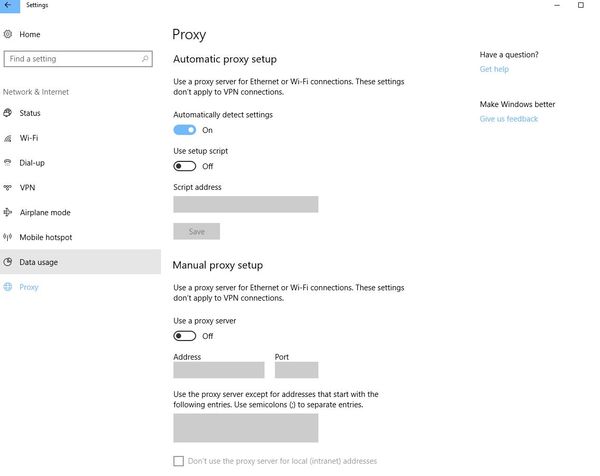600x476 pixels.
Task: Open the Data usage menu item
Action: (80, 262)
